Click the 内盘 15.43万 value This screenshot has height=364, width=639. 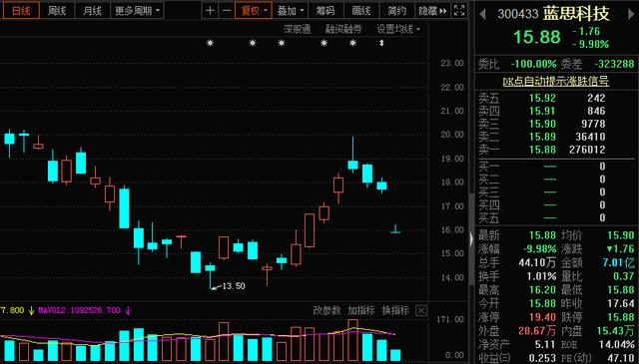click(x=616, y=331)
